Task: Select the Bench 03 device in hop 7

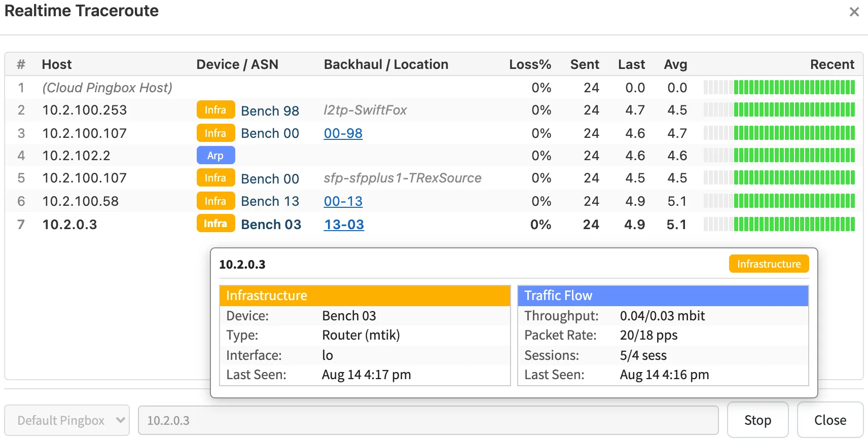Action: click(x=271, y=225)
